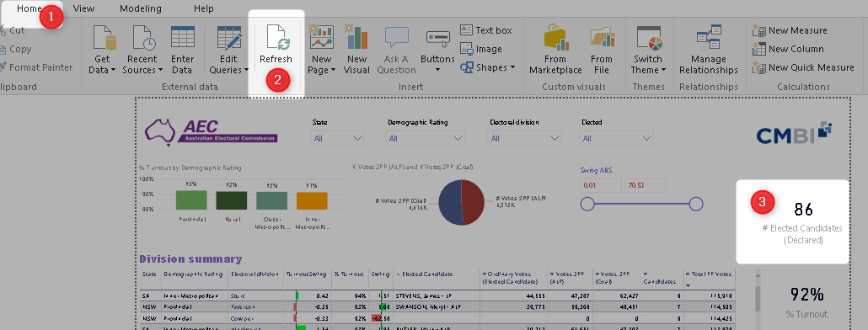Click the Sturt electoral division link

point(238,295)
